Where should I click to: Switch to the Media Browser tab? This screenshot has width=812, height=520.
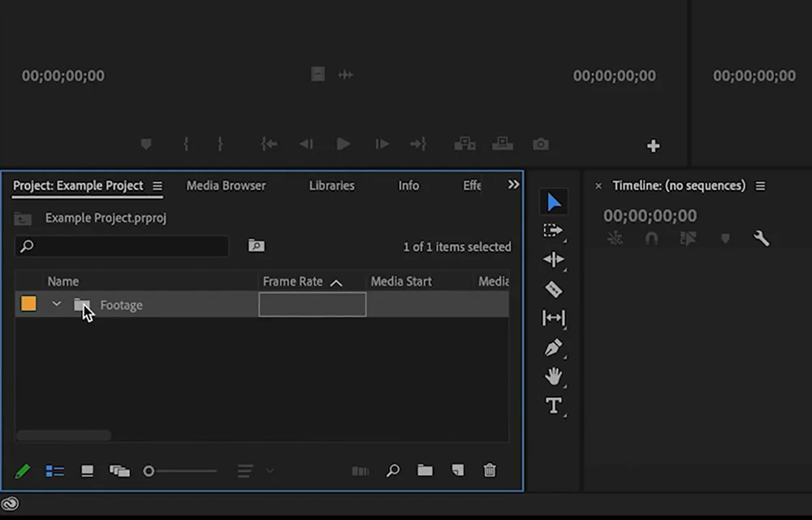(x=226, y=185)
